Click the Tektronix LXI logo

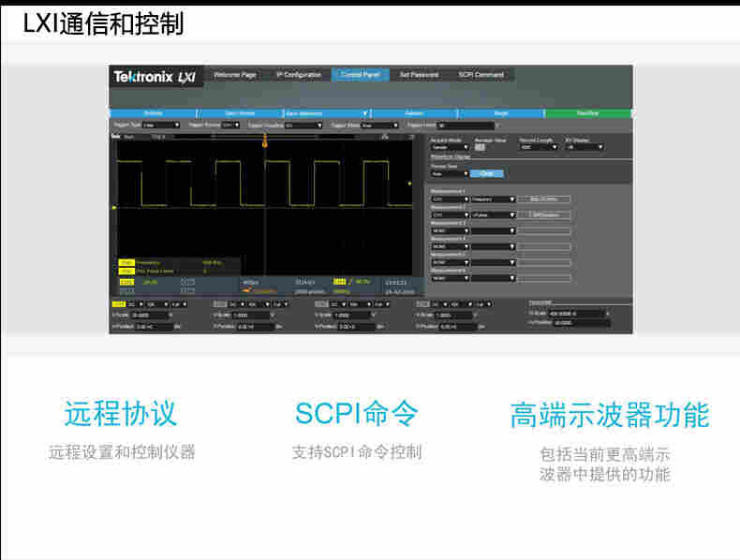pos(155,76)
